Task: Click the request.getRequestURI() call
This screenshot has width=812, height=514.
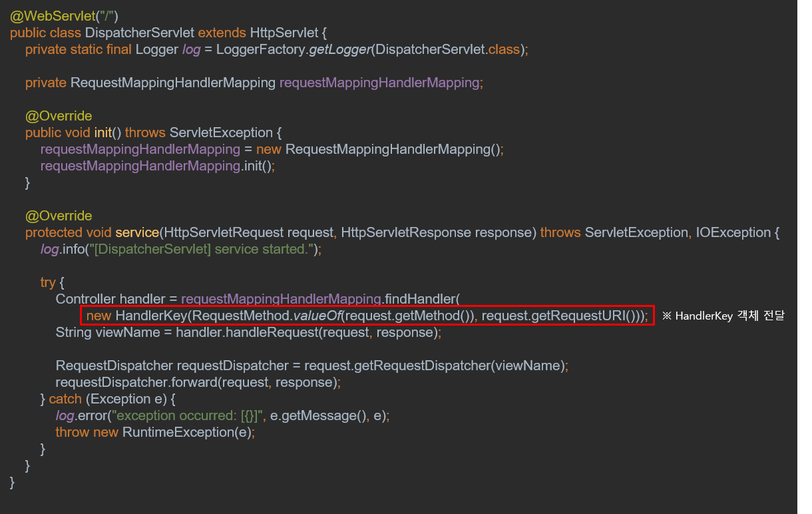Action: 557,316
